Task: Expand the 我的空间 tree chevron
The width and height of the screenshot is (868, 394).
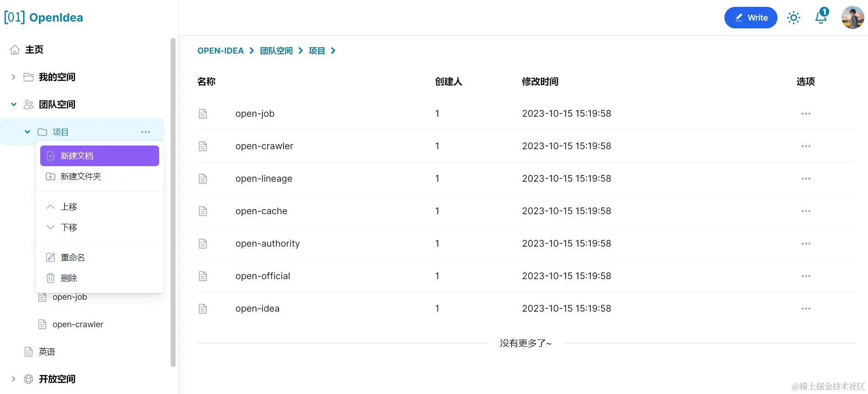Action: coord(14,77)
